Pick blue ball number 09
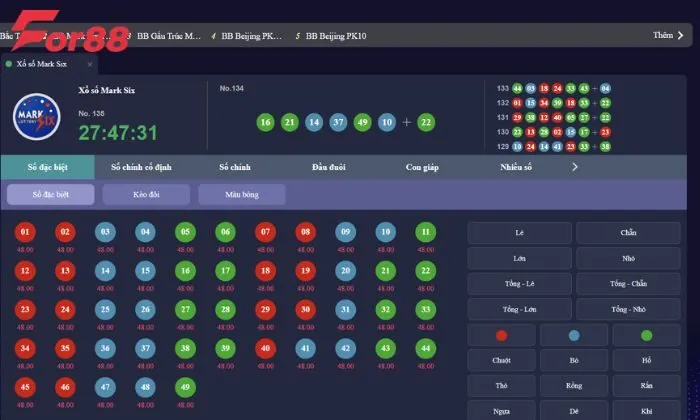 tap(345, 232)
